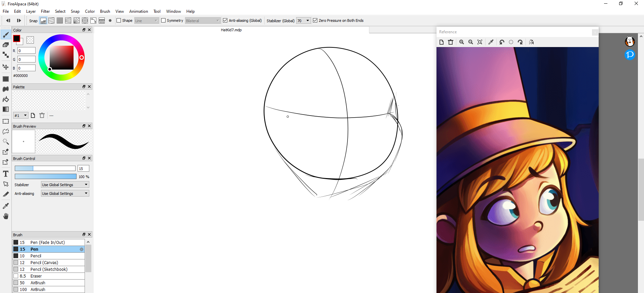Adjust the brush opacity slider
Viewport: 644px width, 293px height.
point(46,176)
